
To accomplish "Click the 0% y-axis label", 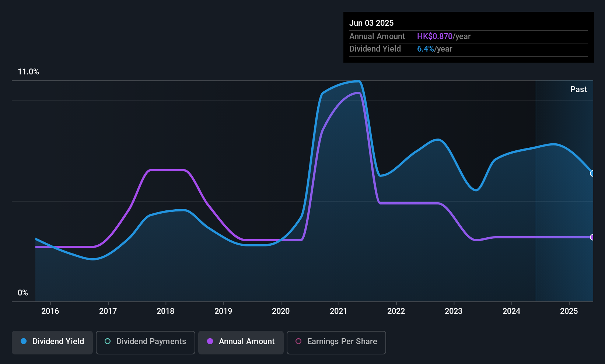I will 23,293.
